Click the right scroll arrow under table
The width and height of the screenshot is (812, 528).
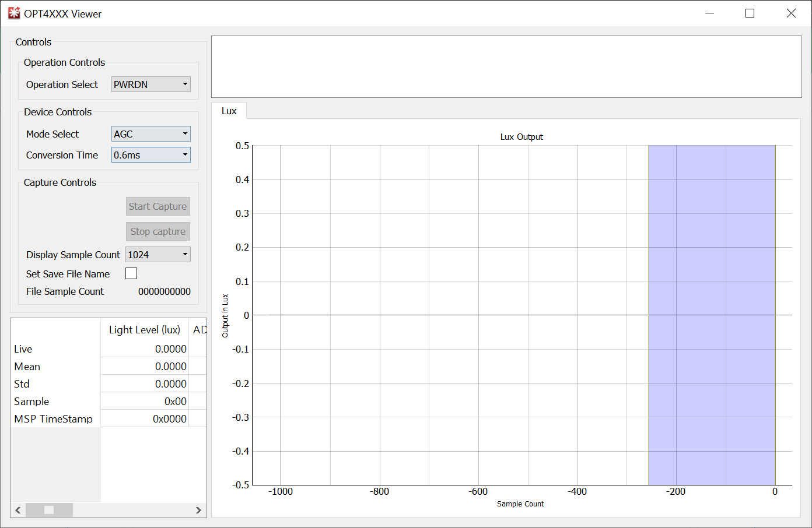tap(198, 510)
